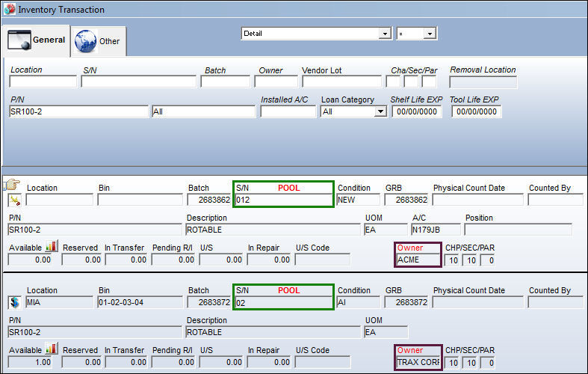Image resolution: width=588 pixels, height=374 pixels.
Task: Click the S/N filter input field
Action: (x=138, y=82)
